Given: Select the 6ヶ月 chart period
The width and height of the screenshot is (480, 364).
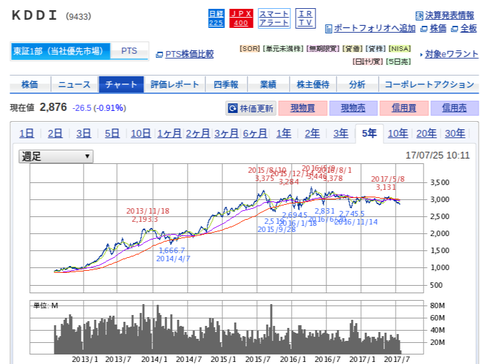Looking at the screenshot, I should (x=255, y=134).
